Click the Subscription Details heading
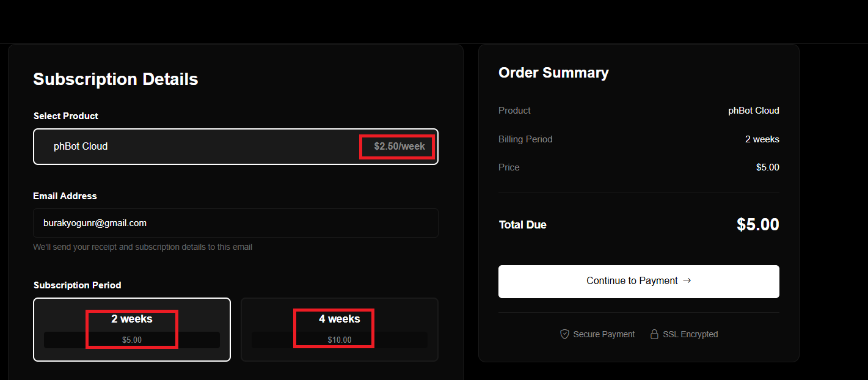868x380 pixels. [x=115, y=79]
